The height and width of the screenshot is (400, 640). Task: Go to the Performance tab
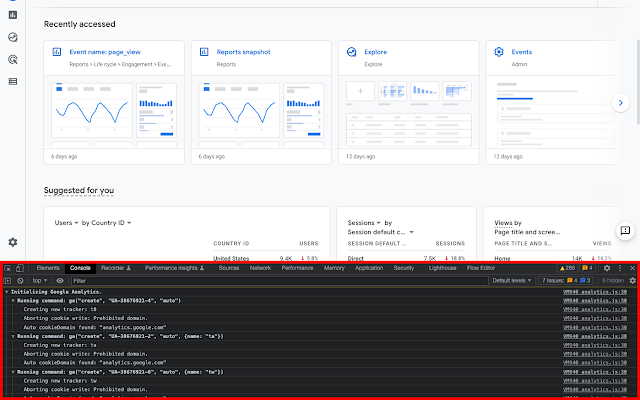(297, 268)
